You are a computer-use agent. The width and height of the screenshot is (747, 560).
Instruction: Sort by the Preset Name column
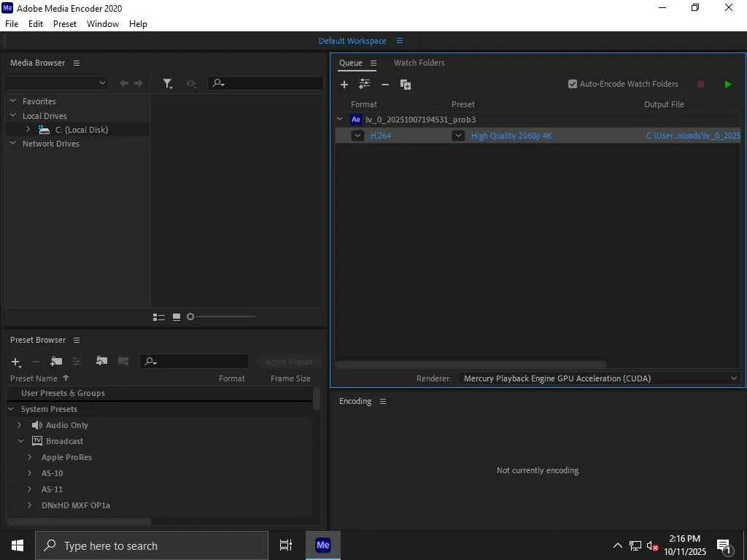[34, 378]
